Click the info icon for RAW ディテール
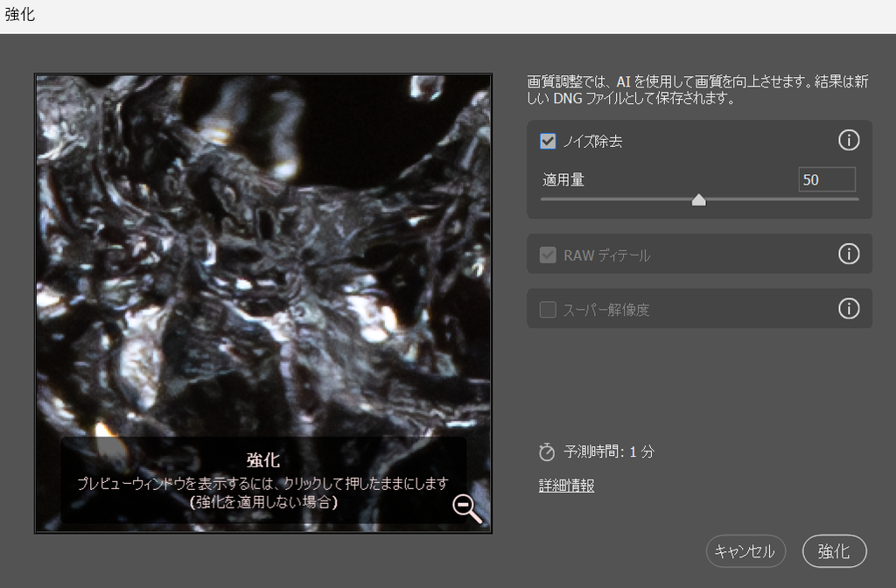The height and width of the screenshot is (588, 896). point(848,254)
